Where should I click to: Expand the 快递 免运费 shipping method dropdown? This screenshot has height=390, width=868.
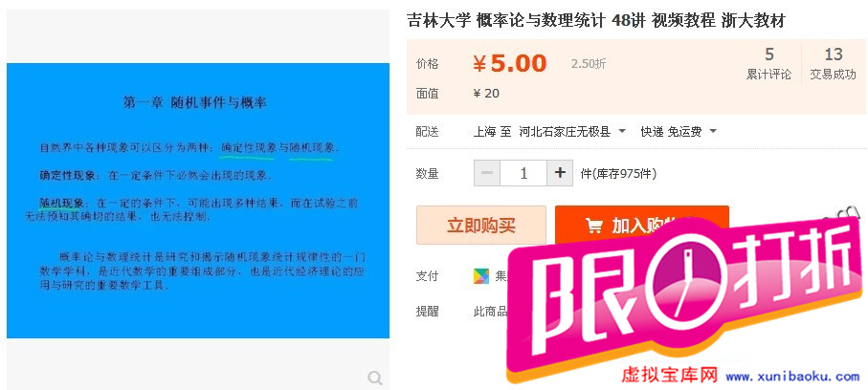[679, 132]
